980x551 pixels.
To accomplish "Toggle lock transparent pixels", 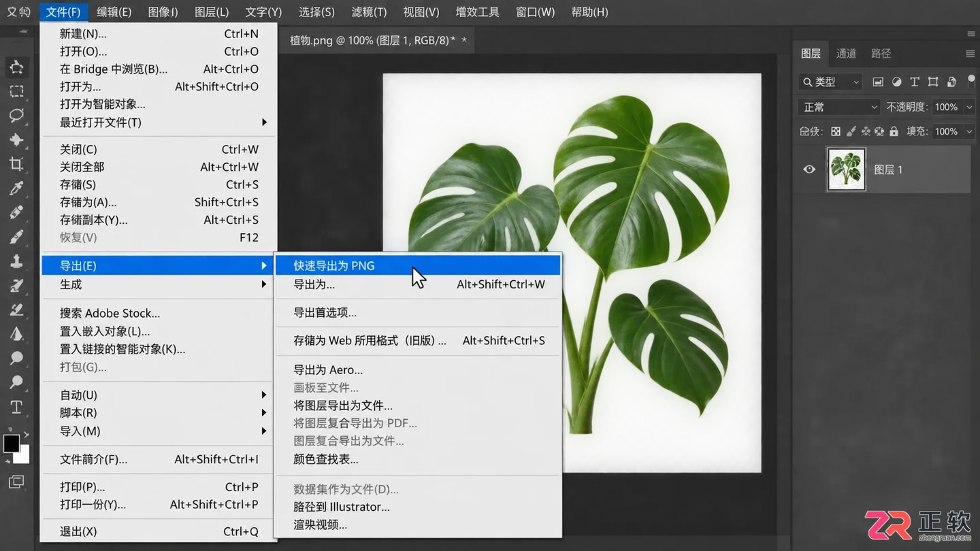I will point(836,131).
